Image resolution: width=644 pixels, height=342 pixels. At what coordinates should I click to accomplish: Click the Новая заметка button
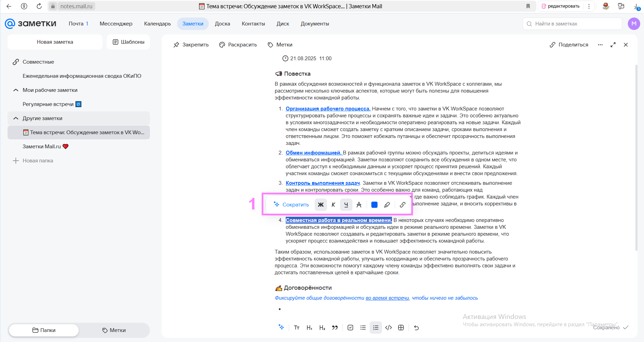click(x=55, y=42)
